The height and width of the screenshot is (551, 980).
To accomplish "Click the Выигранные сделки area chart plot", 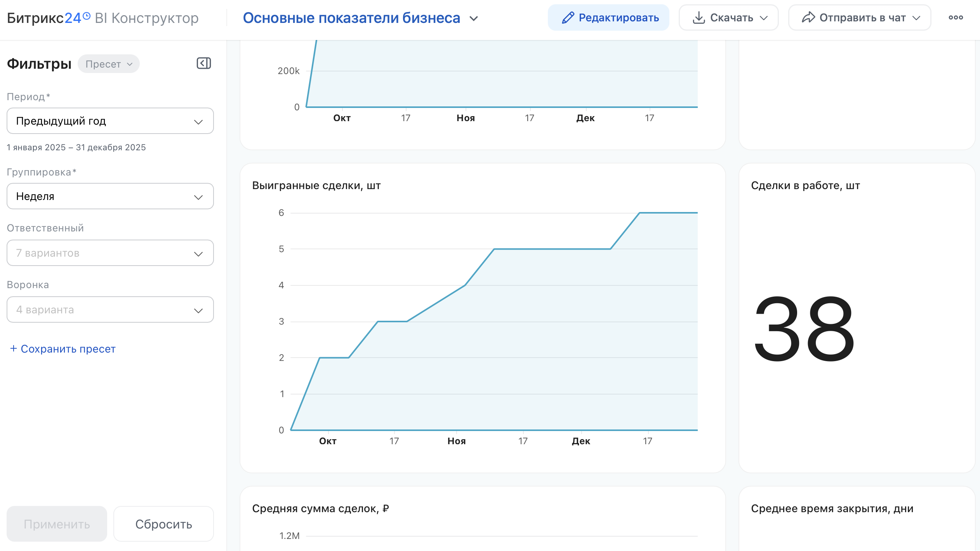I will (494, 322).
